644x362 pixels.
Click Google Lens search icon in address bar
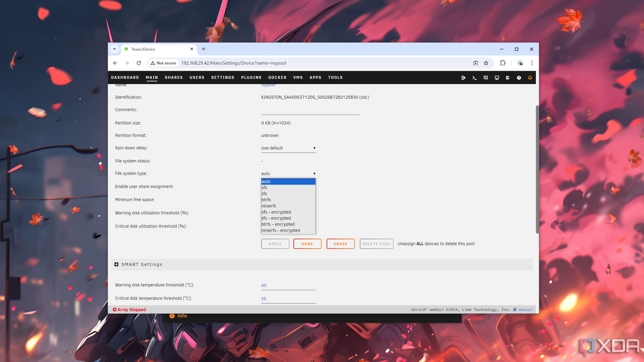475,63
